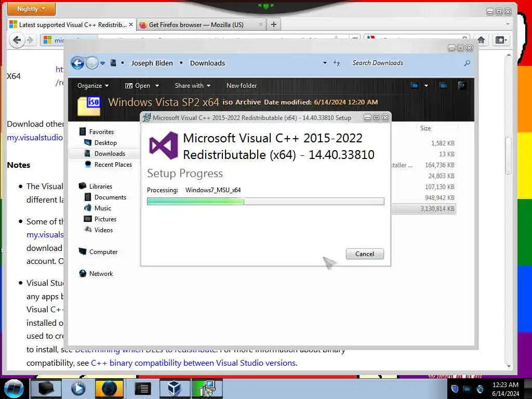
Task: Open the Share with menu
Action: (192, 86)
